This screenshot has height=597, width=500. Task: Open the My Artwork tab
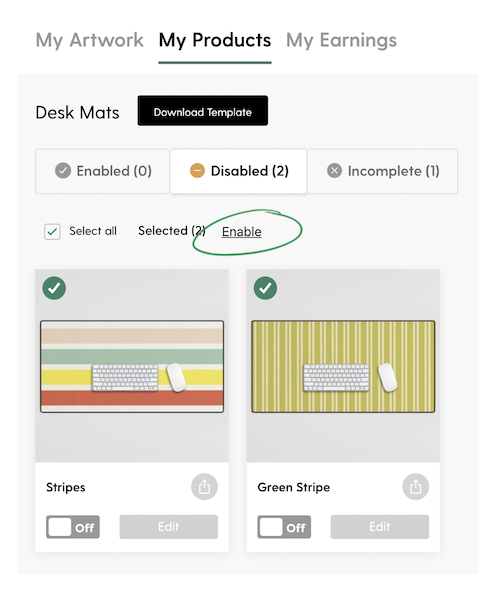tap(89, 40)
